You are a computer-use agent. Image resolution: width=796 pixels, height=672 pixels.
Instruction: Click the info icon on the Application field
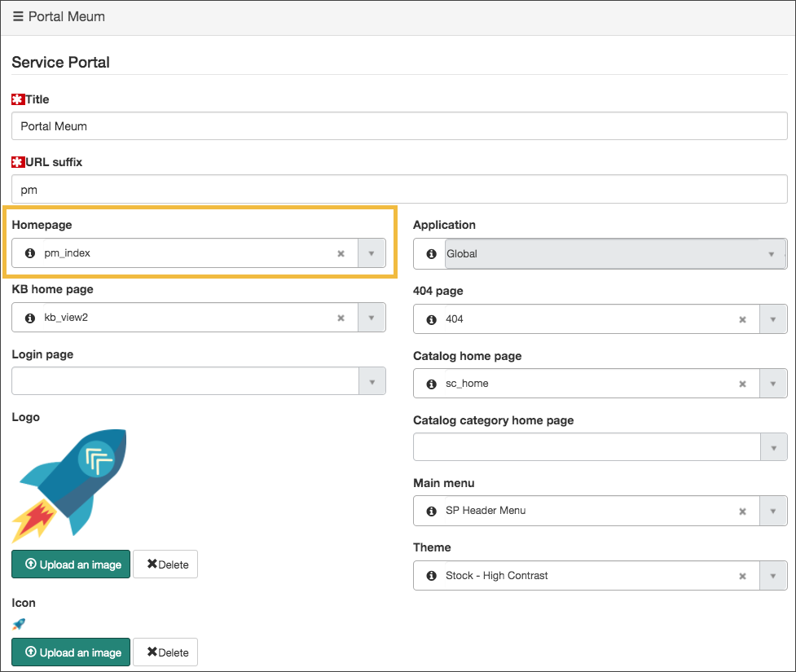tap(429, 253)
